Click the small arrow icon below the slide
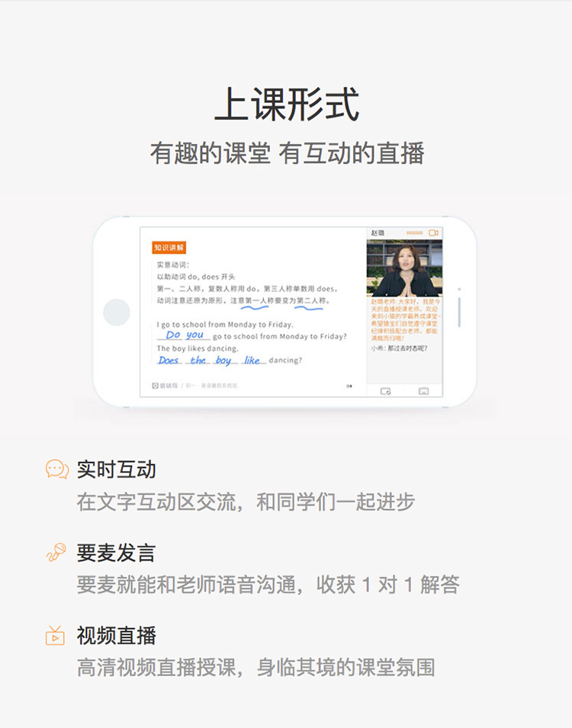The height and width of the screenshot is (728, 572). tap(349, 386)
